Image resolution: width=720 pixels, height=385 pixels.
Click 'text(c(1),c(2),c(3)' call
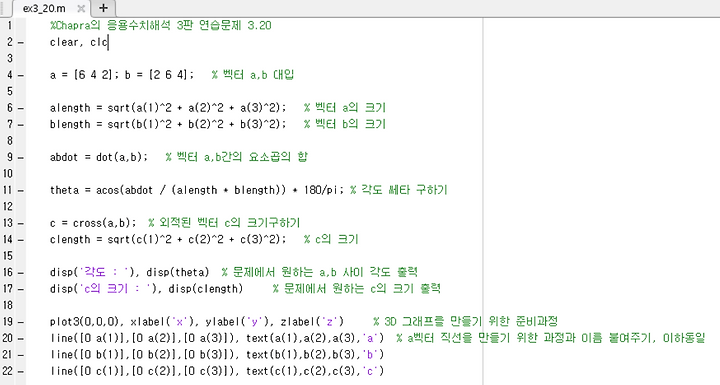click(x=303, y=371)
